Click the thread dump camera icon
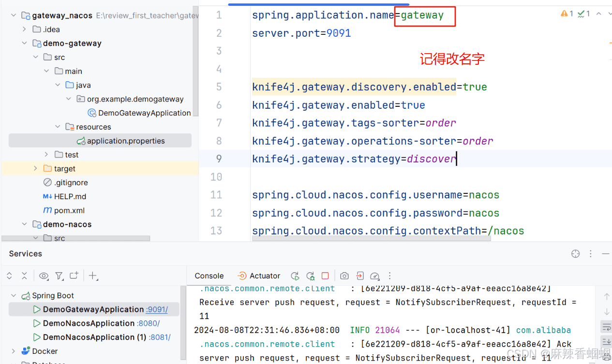 [x=344, y=276]
